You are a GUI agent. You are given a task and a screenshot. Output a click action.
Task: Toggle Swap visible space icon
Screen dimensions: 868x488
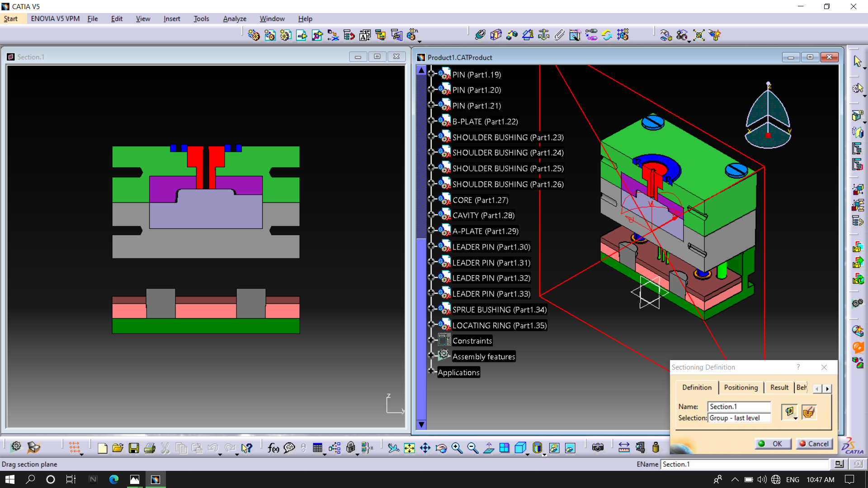[570, 448]
